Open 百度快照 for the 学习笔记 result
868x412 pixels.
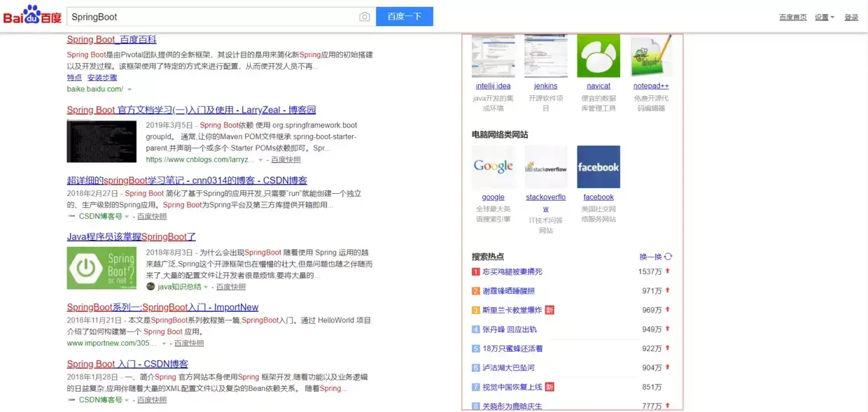152,217
